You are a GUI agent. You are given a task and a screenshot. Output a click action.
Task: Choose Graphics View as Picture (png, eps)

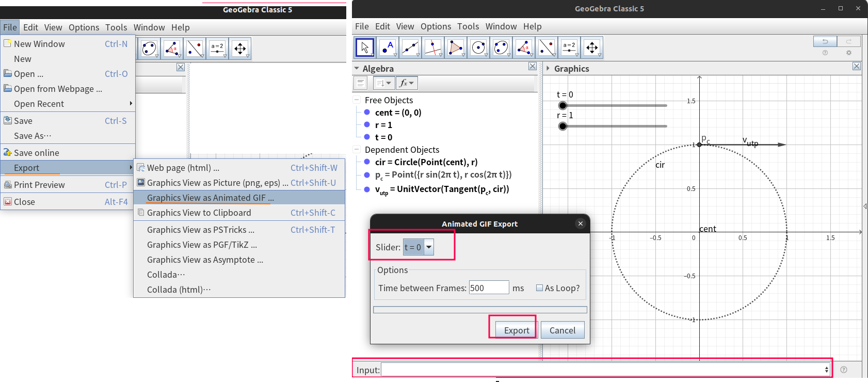coord(239,183)
